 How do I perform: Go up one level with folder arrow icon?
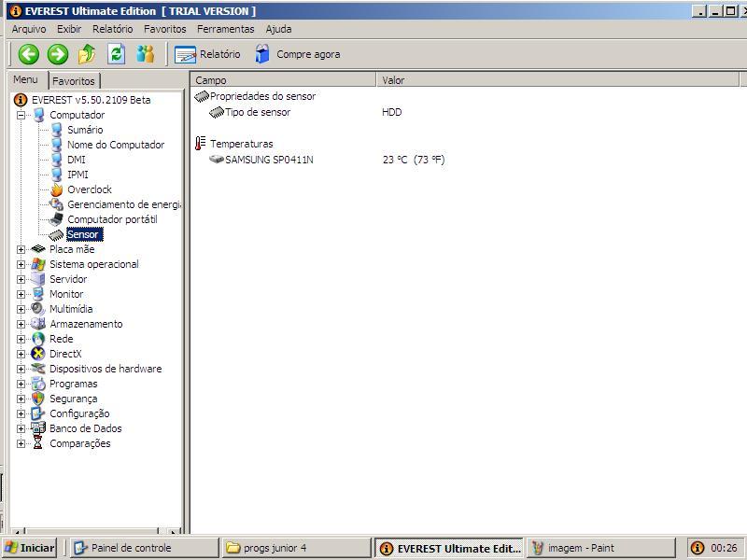[87, 54]
